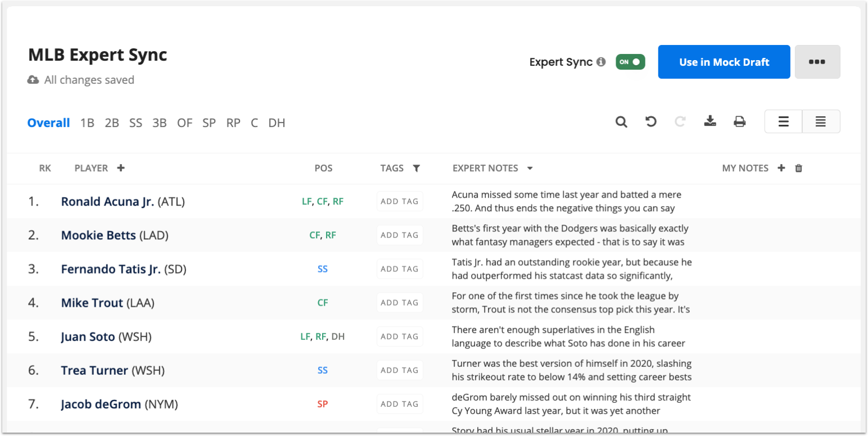The width and height of the screenshot is (868, 436).
Task: Switch to the compact row view
Action: coord(821,121)
